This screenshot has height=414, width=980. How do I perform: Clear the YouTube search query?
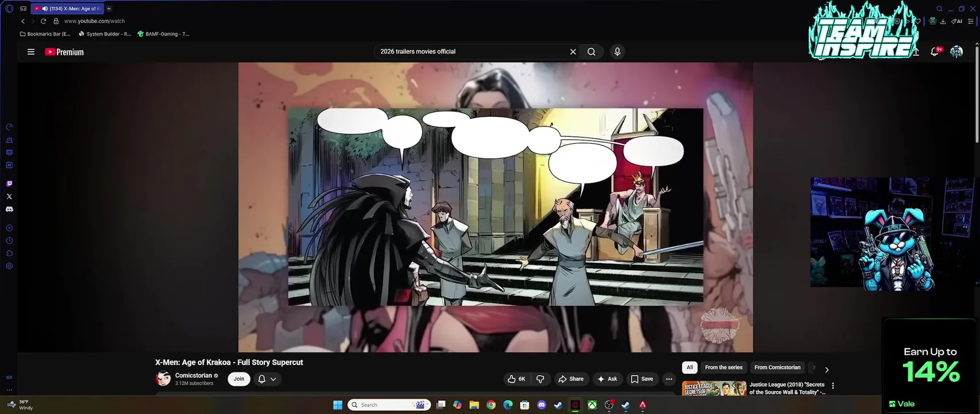pos(573,52)
